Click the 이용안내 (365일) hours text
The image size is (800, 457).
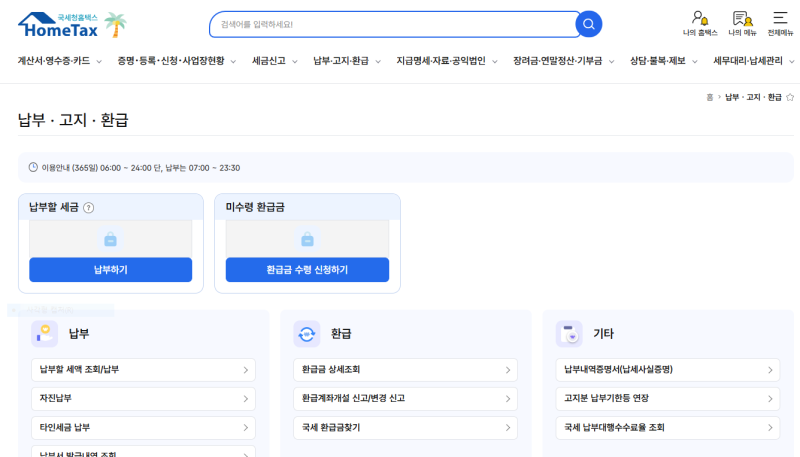tap(141, 168)
